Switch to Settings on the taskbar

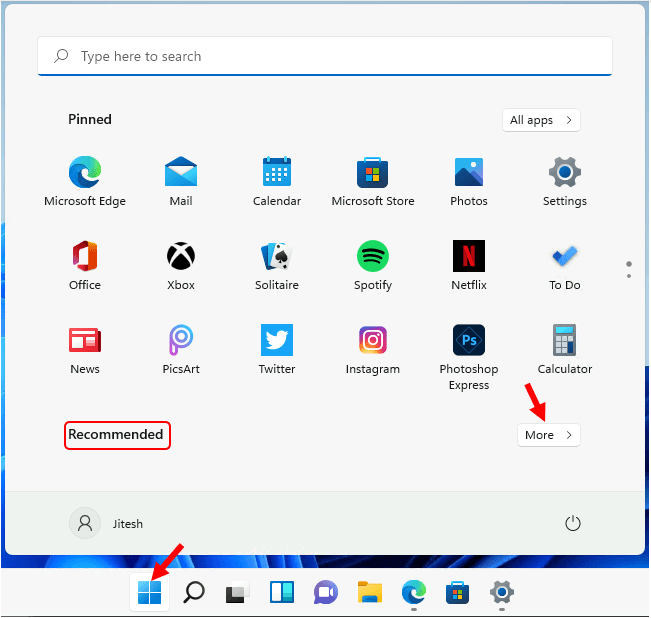pos(502,592)
